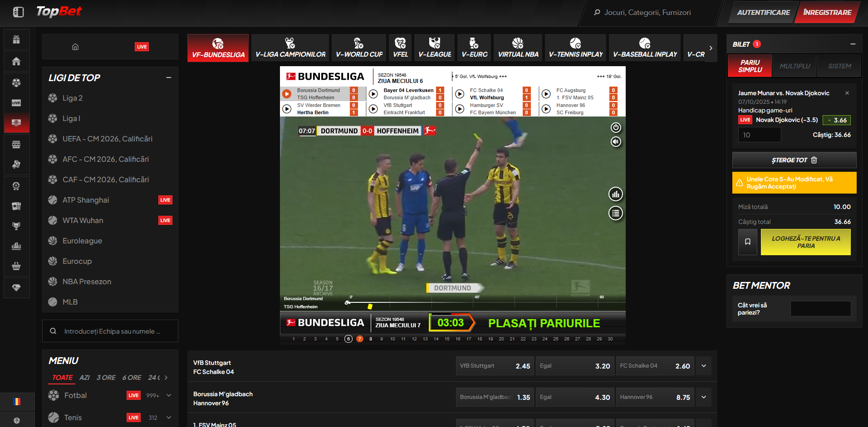Click the bookmark icon to save bet slip
Screen dimensions: 868x427
coord(747,242)
